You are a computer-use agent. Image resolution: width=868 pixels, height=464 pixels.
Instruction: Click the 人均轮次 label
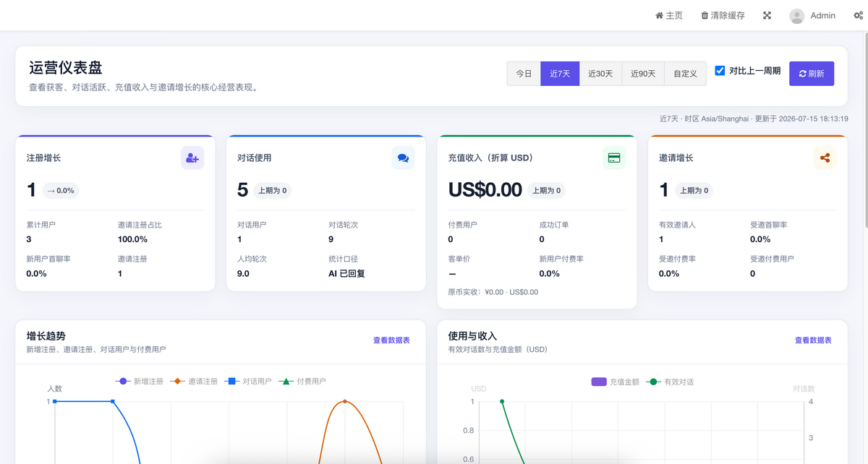pos(252,259)
